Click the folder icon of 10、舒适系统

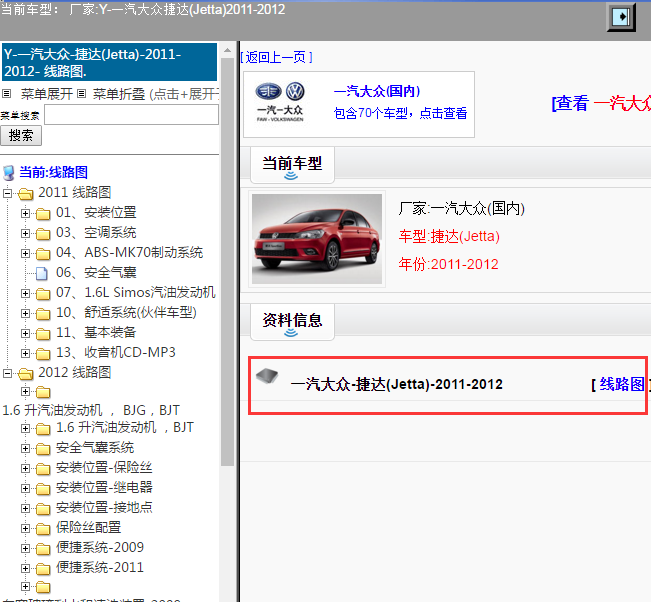pos(43,313)
